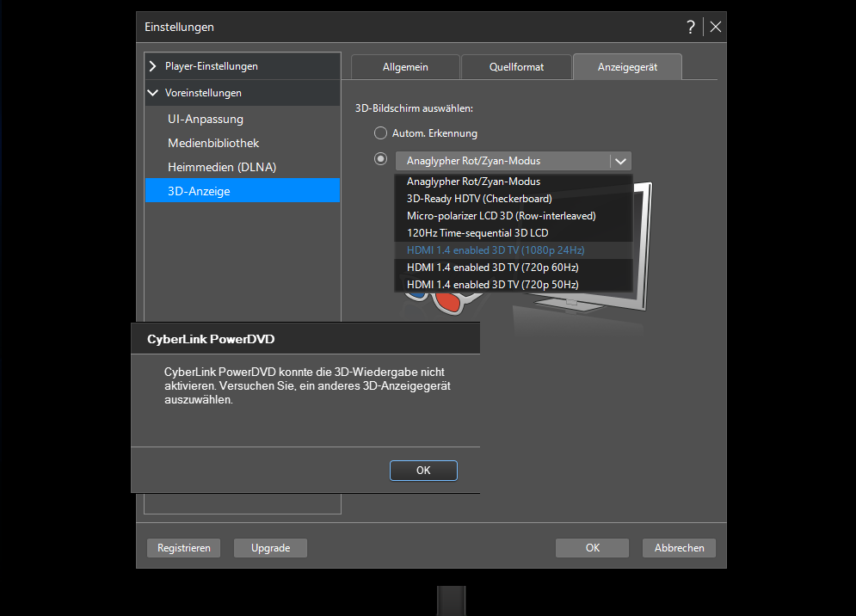The width and height of the screenshot is (856, 616).
Task: Switch to the Allgemein tab
Action: coord(405,67)
